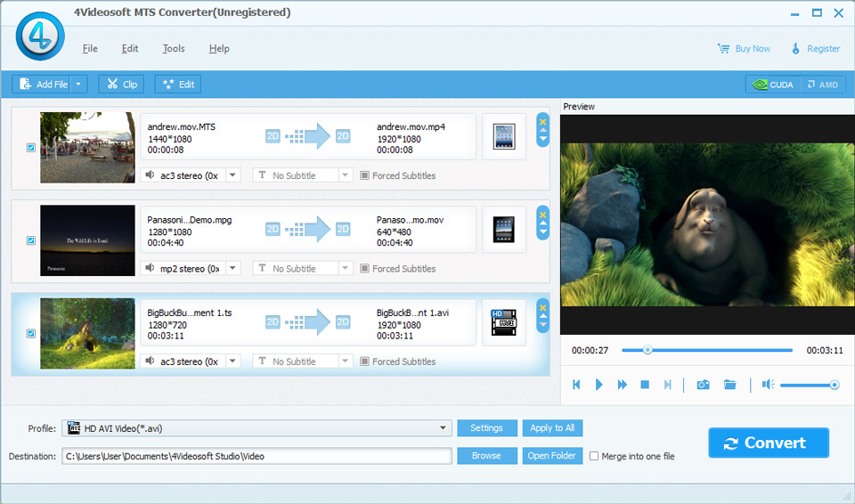Open the Profile dropdown list
The width and height of the screenshot is (855, 504).
pyautogui.click(x=256, y=428)
